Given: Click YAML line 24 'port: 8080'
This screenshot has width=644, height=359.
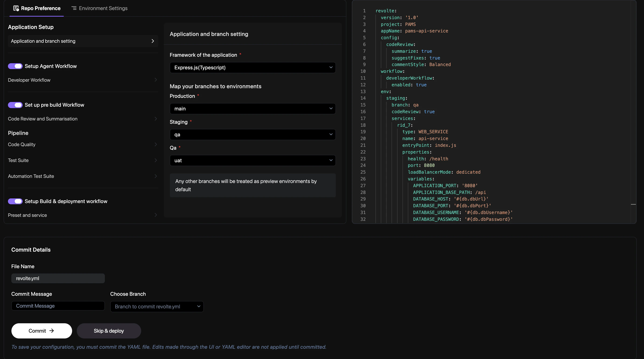Looking at the screenshot, I should (x=421, y=165).
